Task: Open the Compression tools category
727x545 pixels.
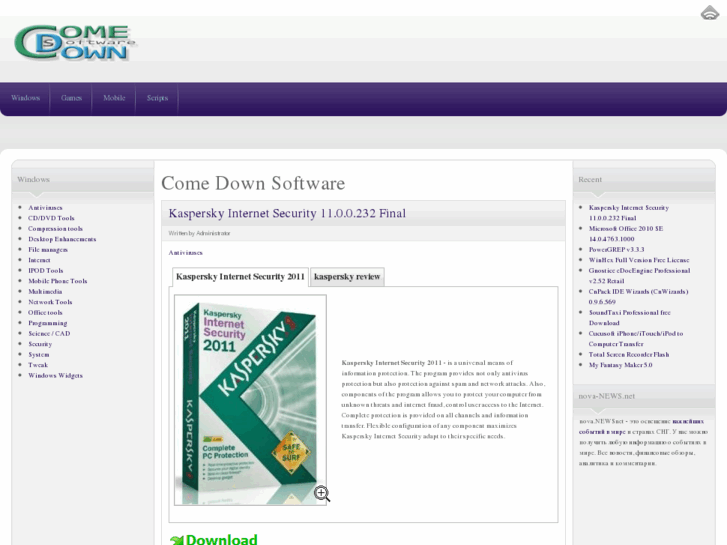Action: click(x=55, y=229)
